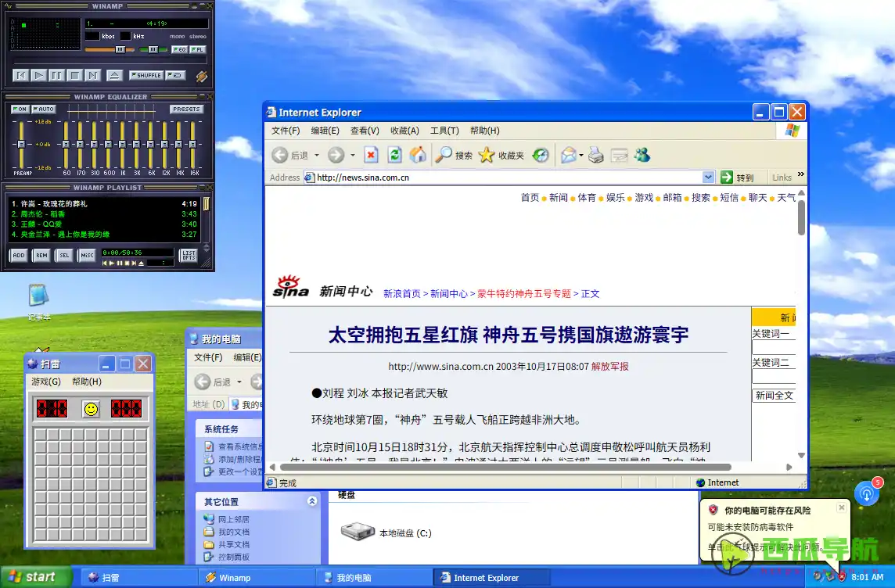Close the security risk balloon notification
The image size is (895, 588).
coord(841,507)
